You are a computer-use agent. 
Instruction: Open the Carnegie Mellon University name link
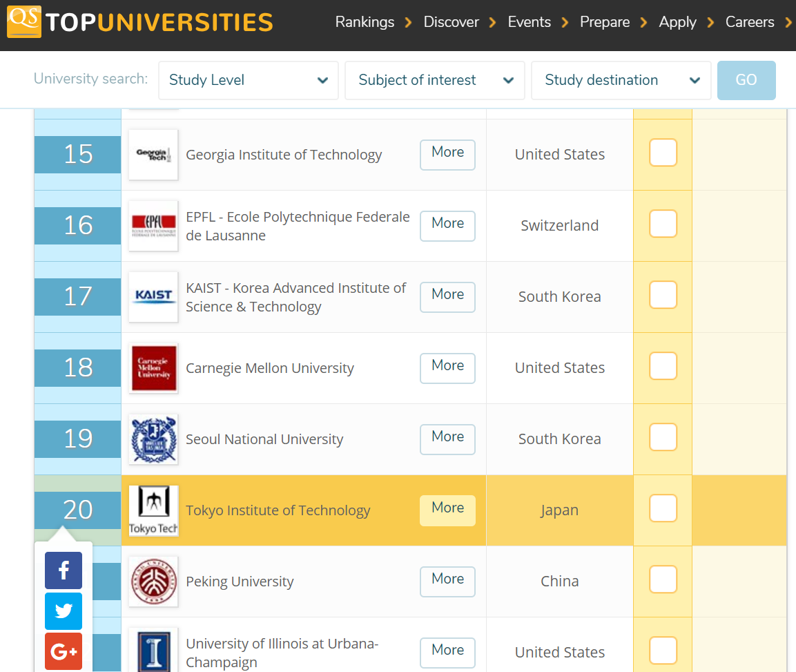[x=270, y=369]
